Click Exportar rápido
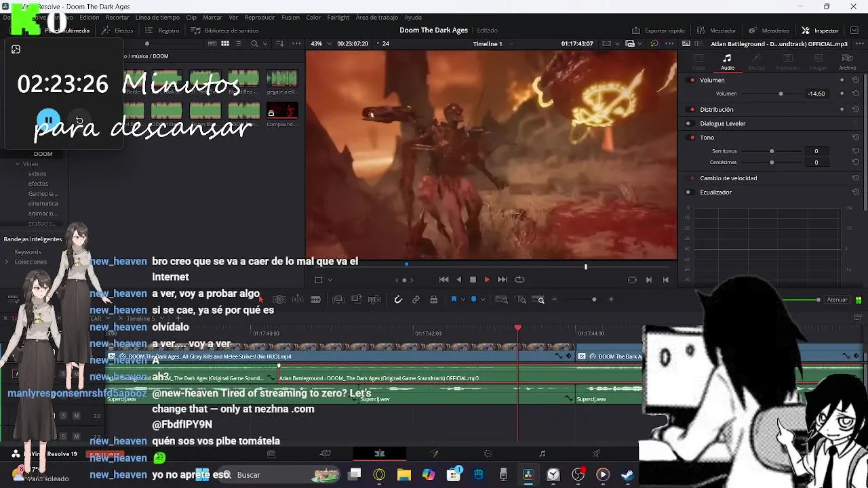The width and height of the screenshot is (868, 488). pyautogui.click(x=658, y=30)
